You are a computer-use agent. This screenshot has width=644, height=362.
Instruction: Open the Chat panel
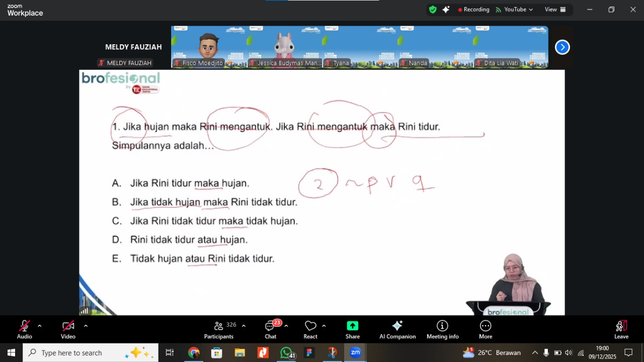[271, 330]
